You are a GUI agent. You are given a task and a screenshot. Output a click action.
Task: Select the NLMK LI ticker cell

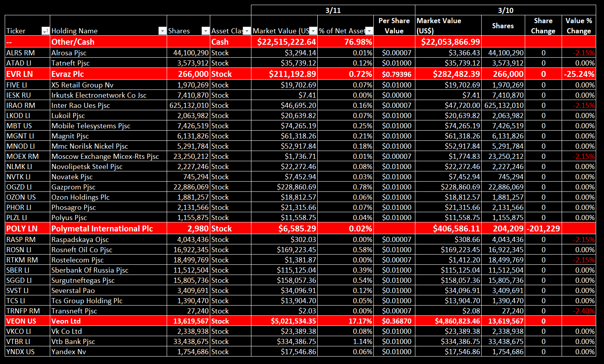click(x=27, y=167)
